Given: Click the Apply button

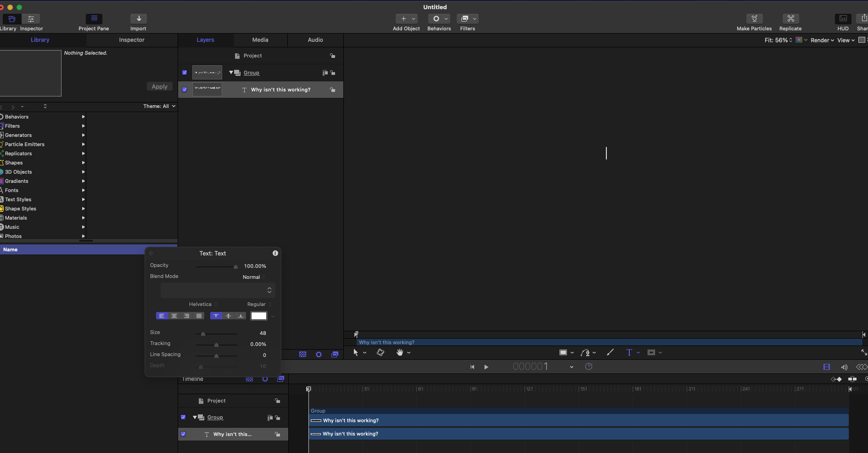Looking at the screenshot, I should (159, 86).
